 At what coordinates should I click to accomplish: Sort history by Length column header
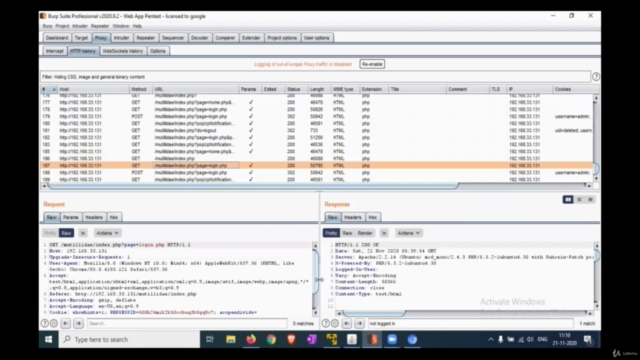click(317, 89)
